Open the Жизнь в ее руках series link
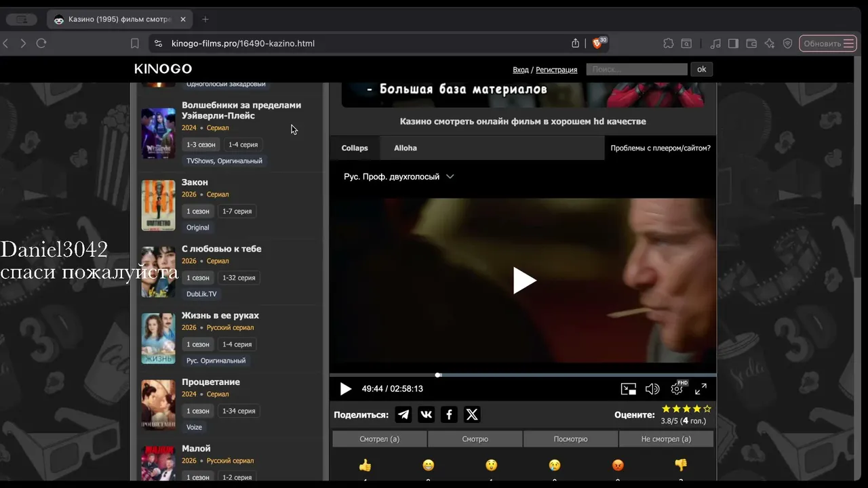 tap(220, 315)
